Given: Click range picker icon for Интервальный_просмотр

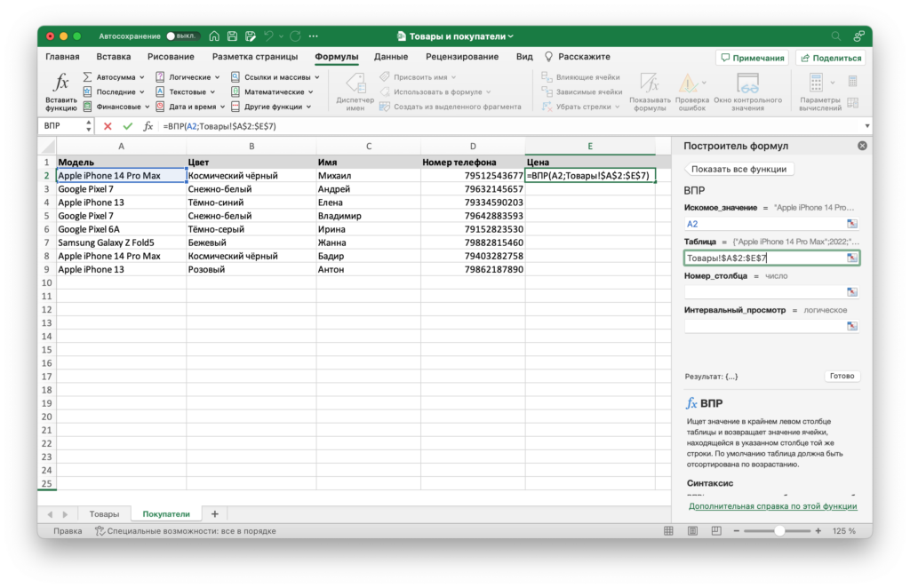Looking at the screenshot, I should [x=851, y=326].
